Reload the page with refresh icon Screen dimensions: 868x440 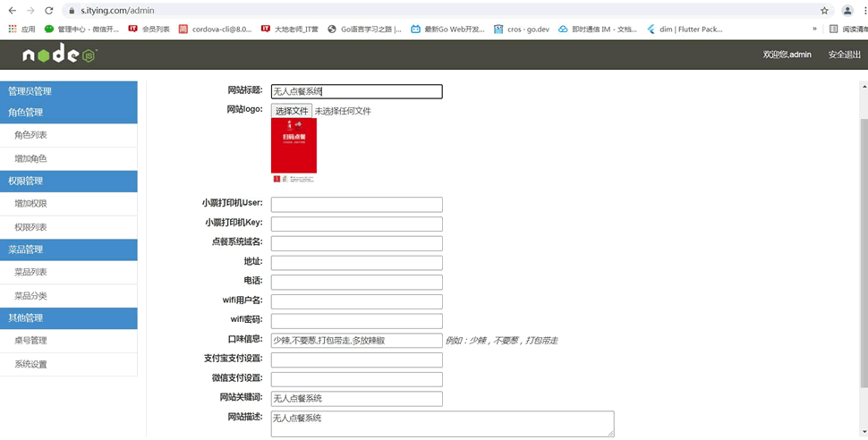pos(48,11)
